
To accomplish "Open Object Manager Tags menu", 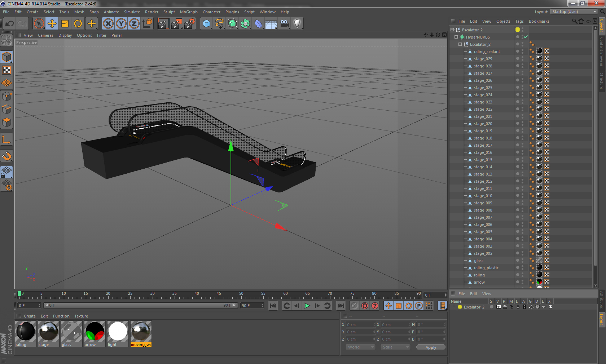I will click(x=519, y=21).
